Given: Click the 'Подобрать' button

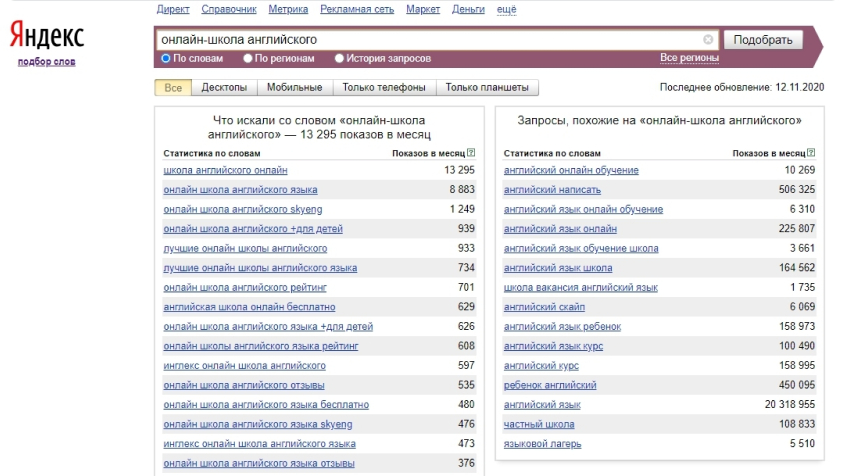Looking at the screenshot, I should 763,40.
